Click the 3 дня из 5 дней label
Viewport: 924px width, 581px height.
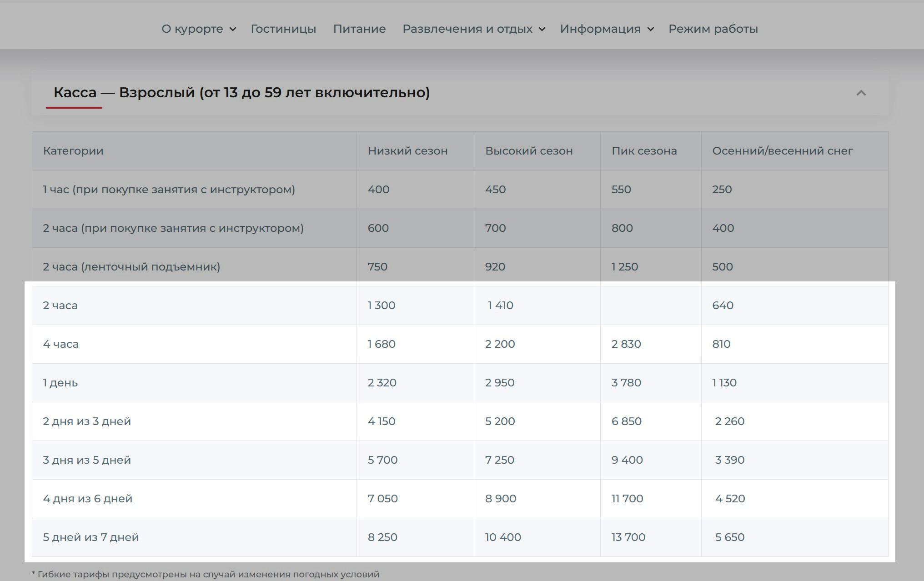(87, 460)
